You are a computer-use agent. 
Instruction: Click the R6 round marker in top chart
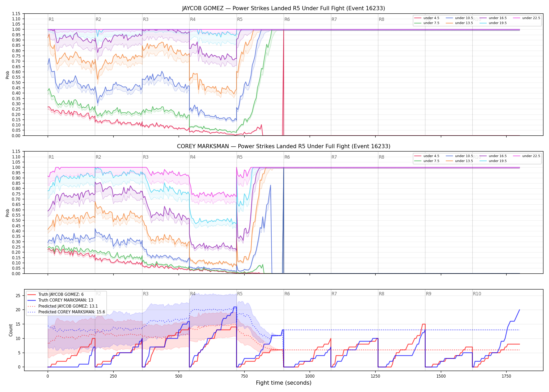[x=287, y=19]
